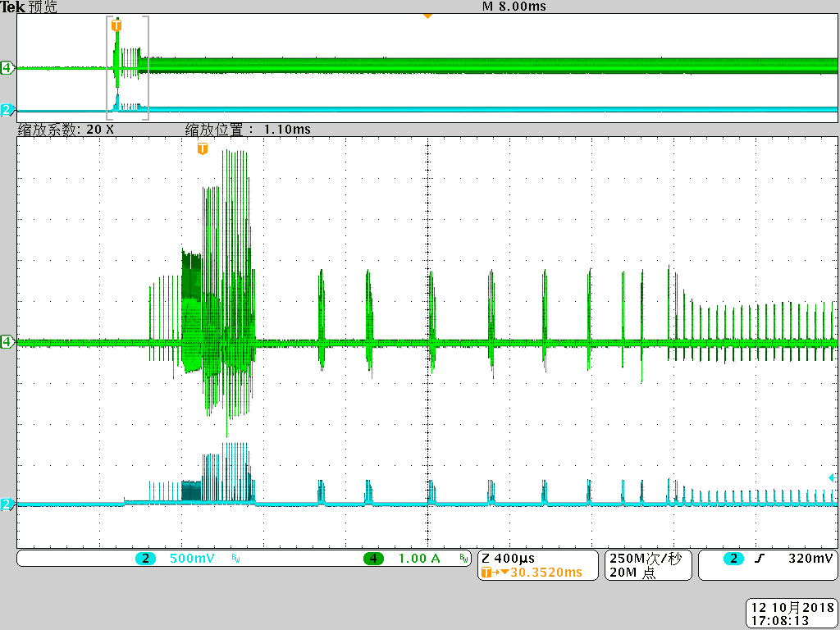Click the 1.00 A channel 4 scale value

pos(419,559)
